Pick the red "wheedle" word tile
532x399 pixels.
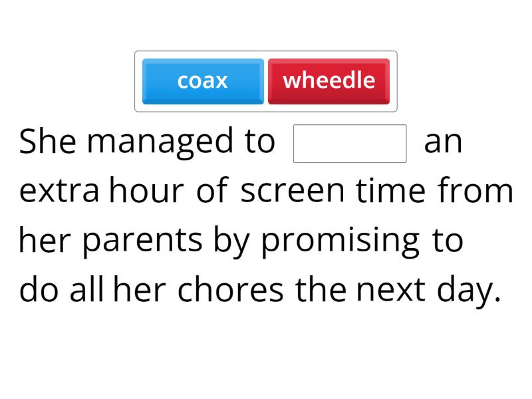[329, 81]
